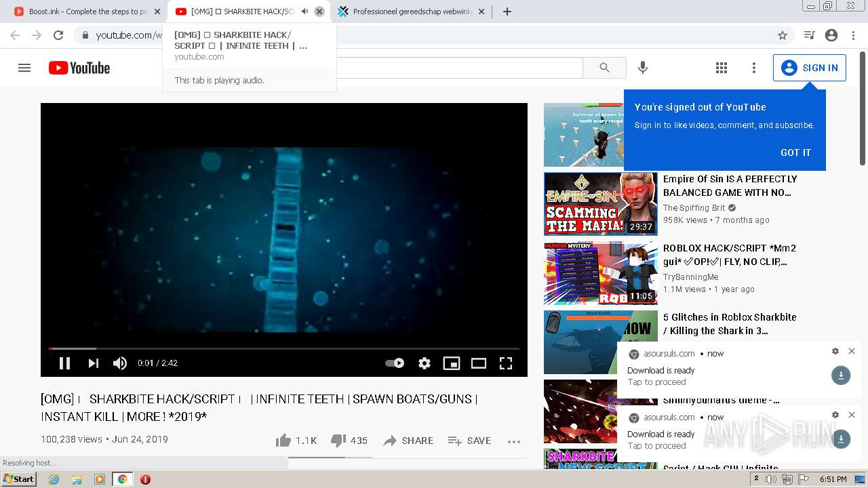
Task: Like the video (1.1K)
Action: coord(296,441)
